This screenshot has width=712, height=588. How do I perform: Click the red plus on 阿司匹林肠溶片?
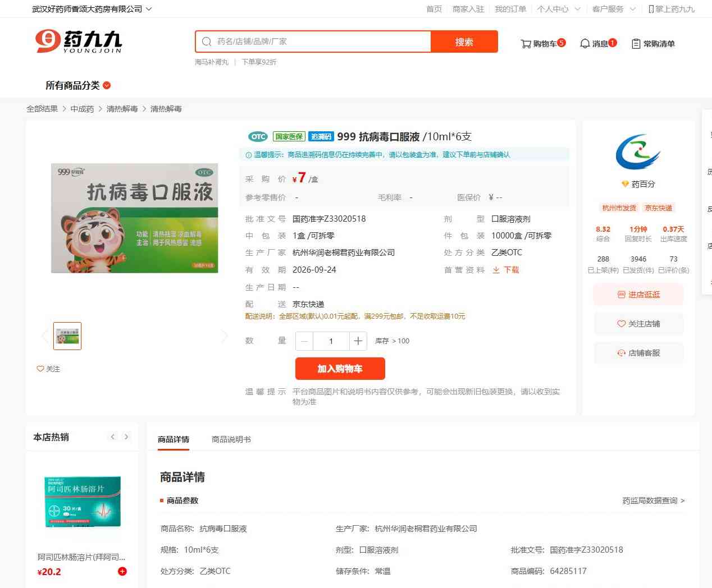pyautogui.click(x=122, y=571)
